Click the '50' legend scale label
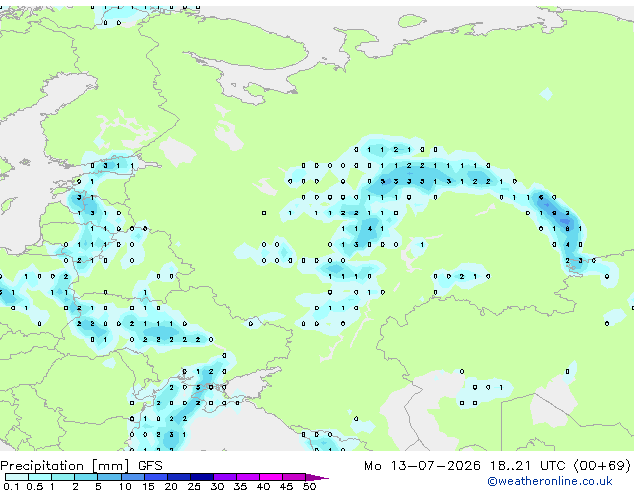The height and width of the screenshot is (490, 634). coord(310,486)
